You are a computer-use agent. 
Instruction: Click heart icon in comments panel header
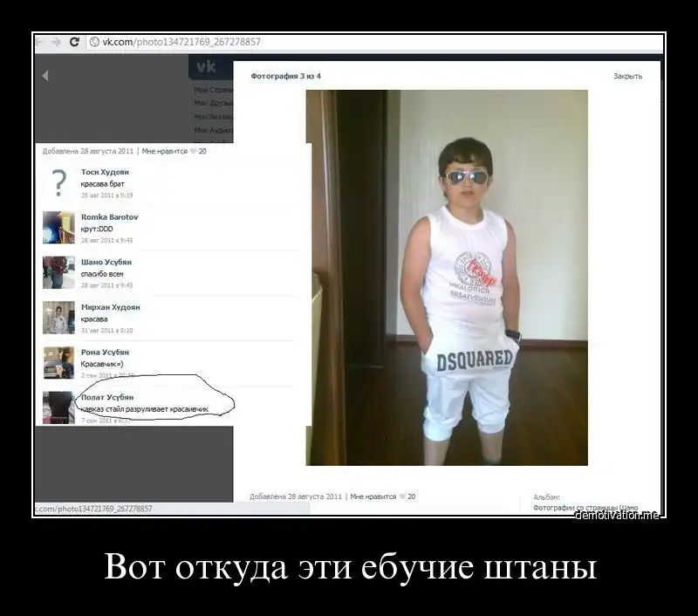[194, 152]
